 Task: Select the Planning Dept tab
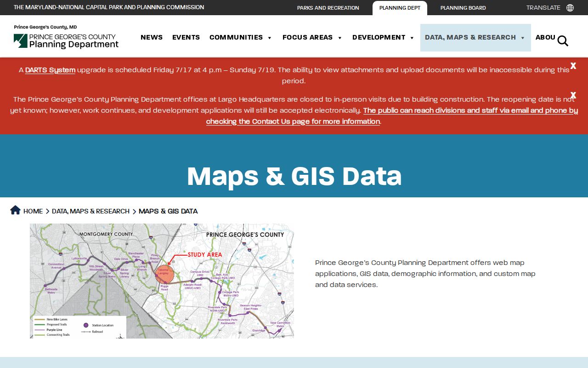pos(400,8)
